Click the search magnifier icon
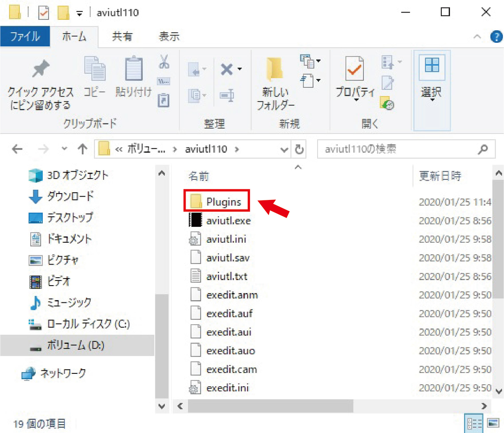The width and height of the screenshot is (504, 433). click(483, 149)
